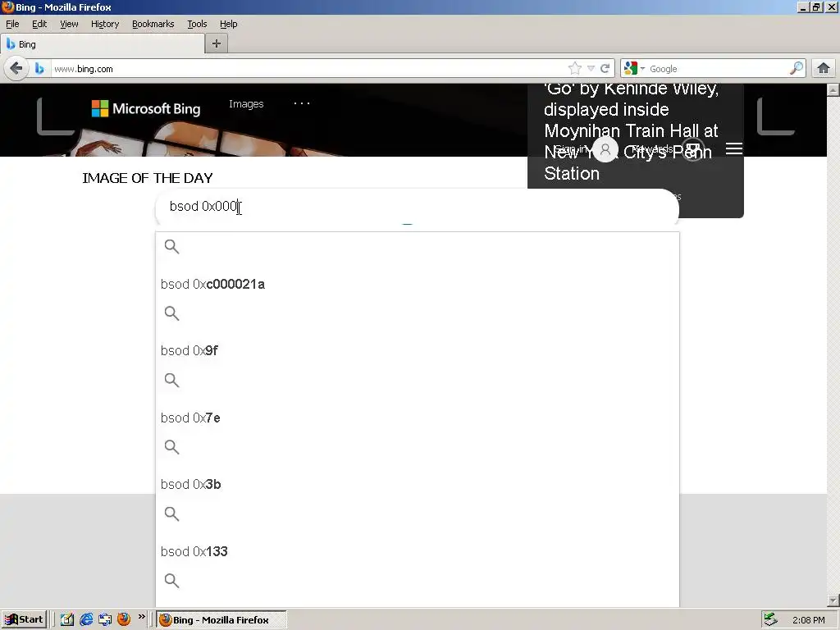This screenshot has width=840, height=630.
Task: Open the Rewards medal icon
Action: pyautogui.click(x=692, y=149)
